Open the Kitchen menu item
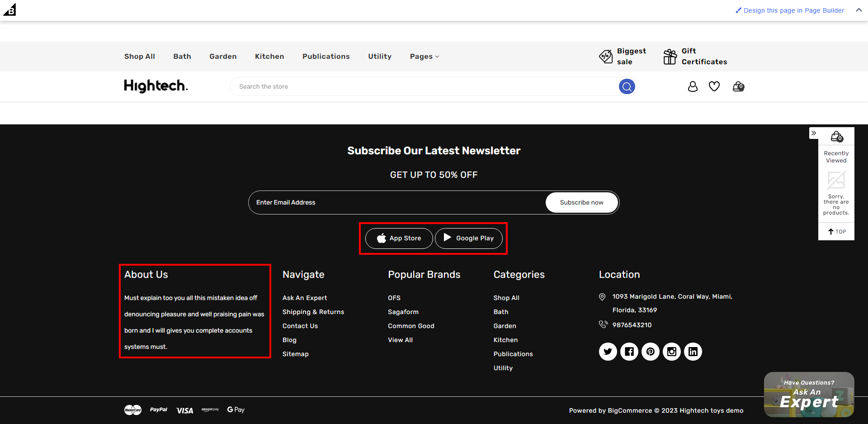The width and height of the screenshot is (868, 424). point(269,57)
